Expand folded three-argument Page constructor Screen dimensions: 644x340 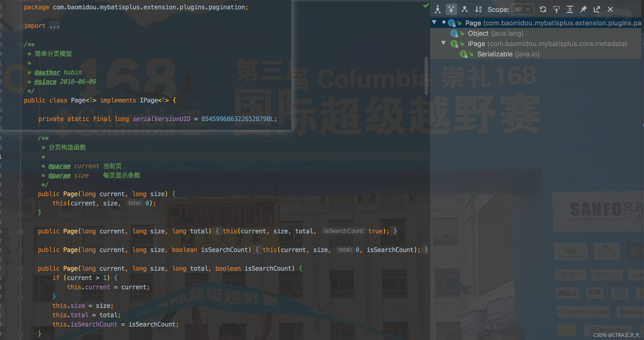tap(21, 232)
